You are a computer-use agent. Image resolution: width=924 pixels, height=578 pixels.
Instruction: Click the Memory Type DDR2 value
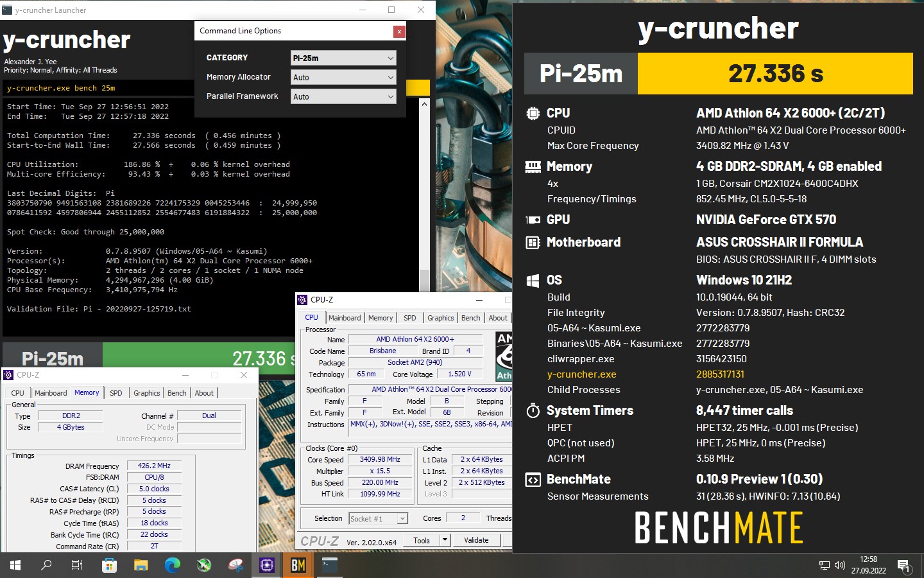pyautogui.click(x=71, y=416)
